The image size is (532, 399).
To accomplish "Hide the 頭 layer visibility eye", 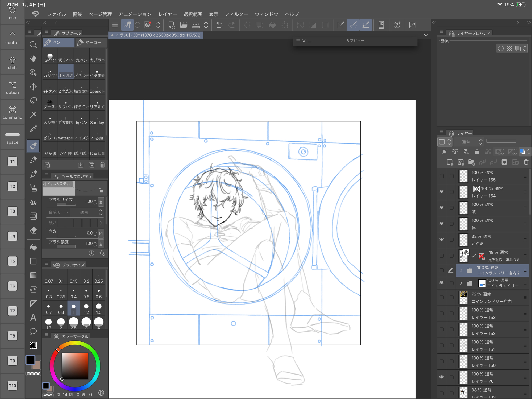I will 442,208.
